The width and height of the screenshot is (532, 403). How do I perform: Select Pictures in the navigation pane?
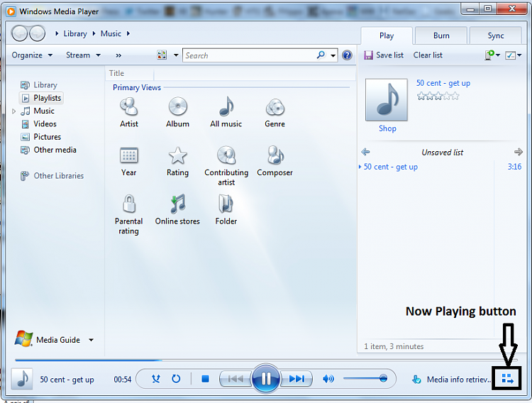(x=40, y=137)
